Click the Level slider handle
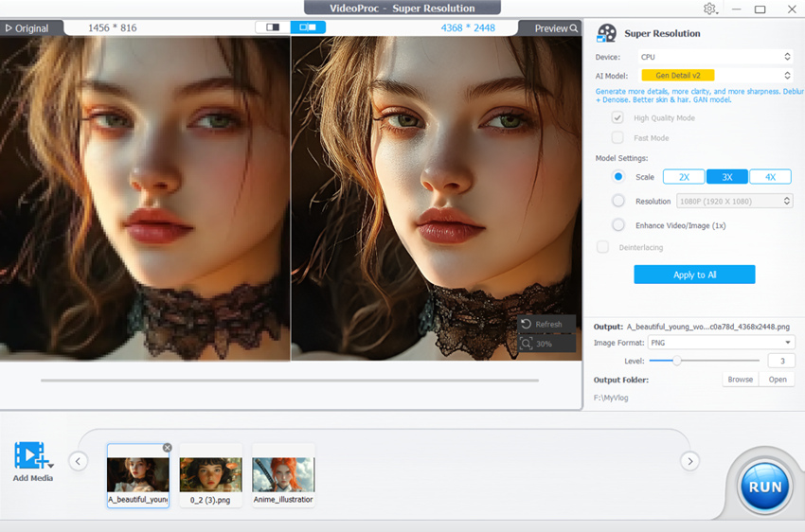Image resolution: width=805 pixels, height=532 pixels. pyautogui.click(x=676, y=361)
